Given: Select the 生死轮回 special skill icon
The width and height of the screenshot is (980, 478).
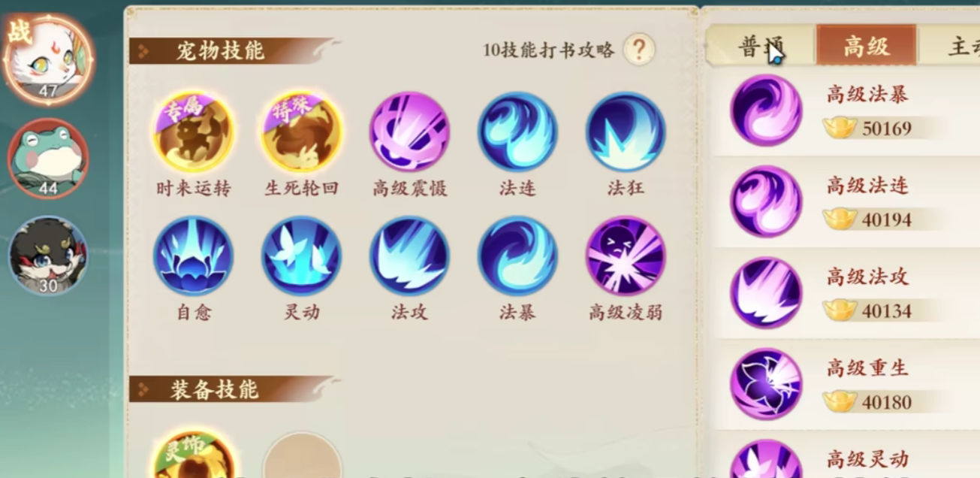Looking at the screenshot, I should pyautogui.click(x=302, y=132).
